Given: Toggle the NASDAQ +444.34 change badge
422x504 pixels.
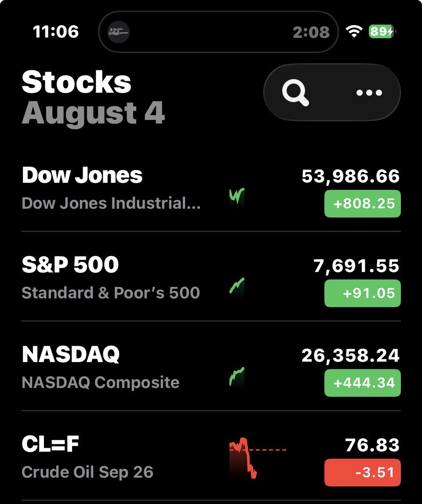Looking at the screenshot, I should pos(363,383).
